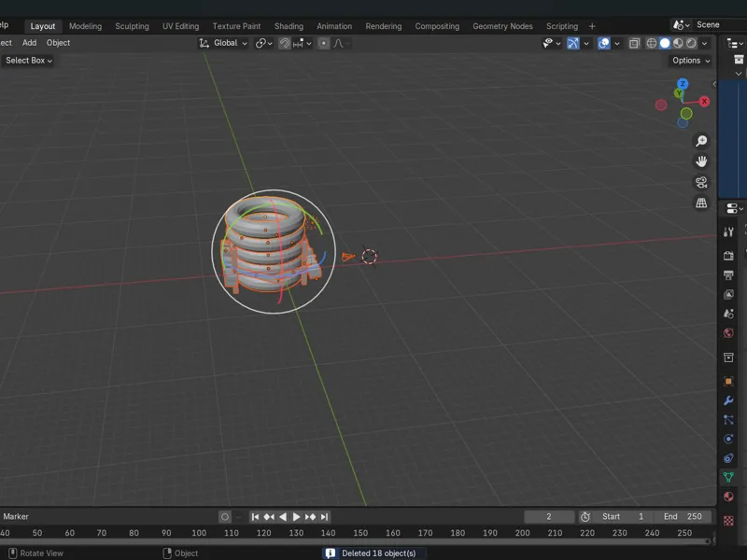Screen dimensions: 747x560
Task: Open the Render properties tab
Action: pyautogui.click(x=728, y=256)
